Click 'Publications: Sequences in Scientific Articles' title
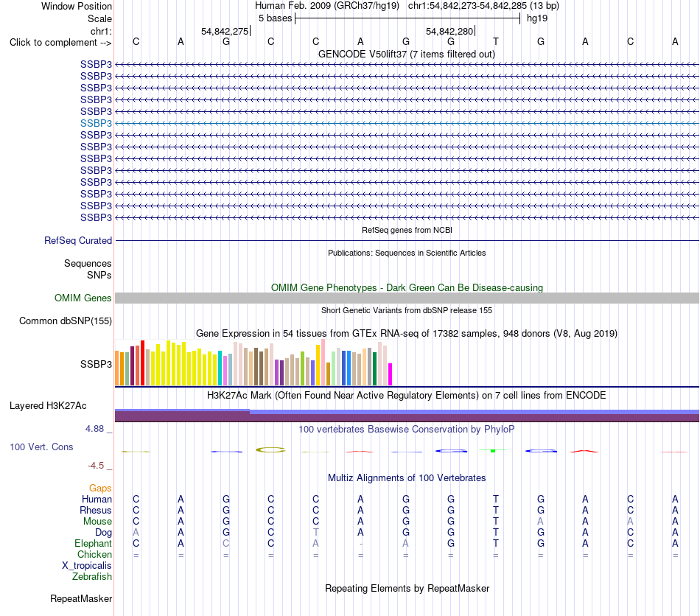This screenshot has width=700, height=616. (407, 253)
